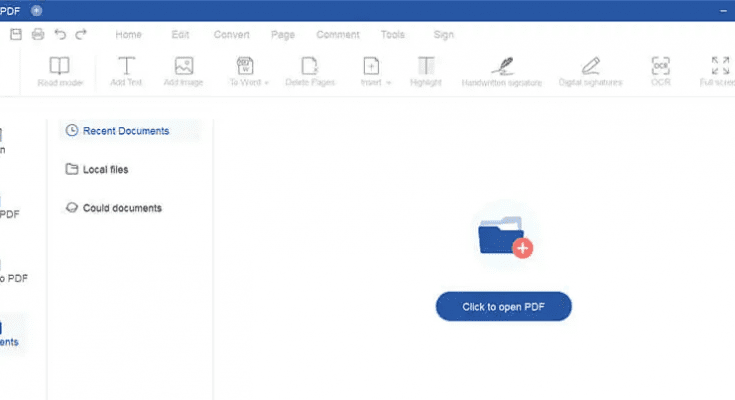Open the Tools menu tab

(392, 35)
